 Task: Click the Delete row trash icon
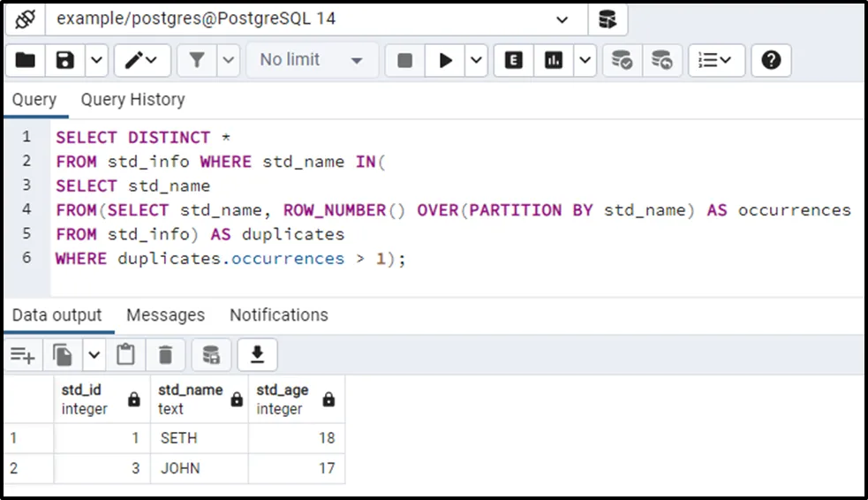coord(165,355)
